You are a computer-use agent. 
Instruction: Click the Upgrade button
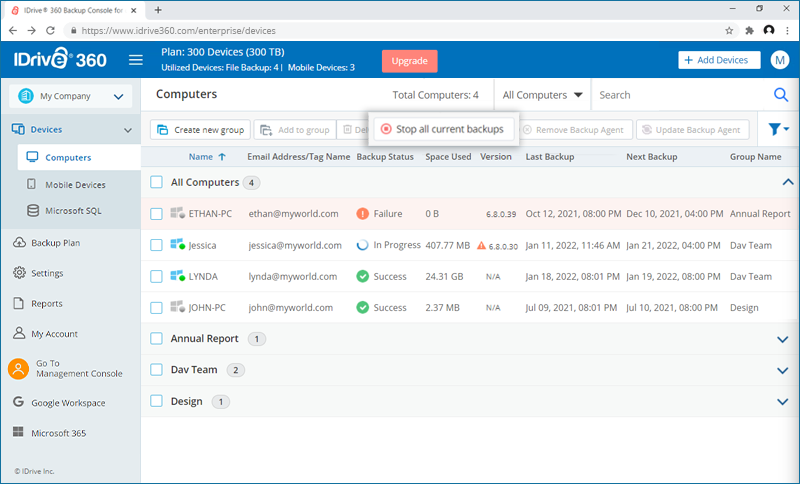point(410,61)
